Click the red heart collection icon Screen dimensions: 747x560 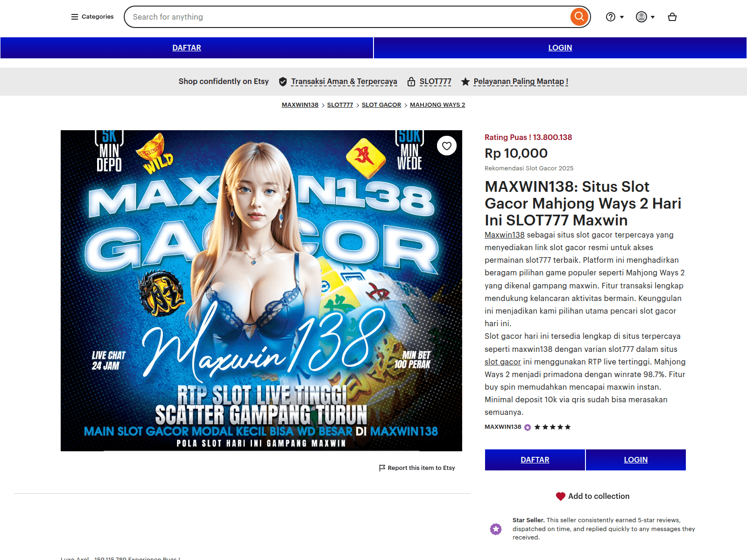click(x=561, y=497)
